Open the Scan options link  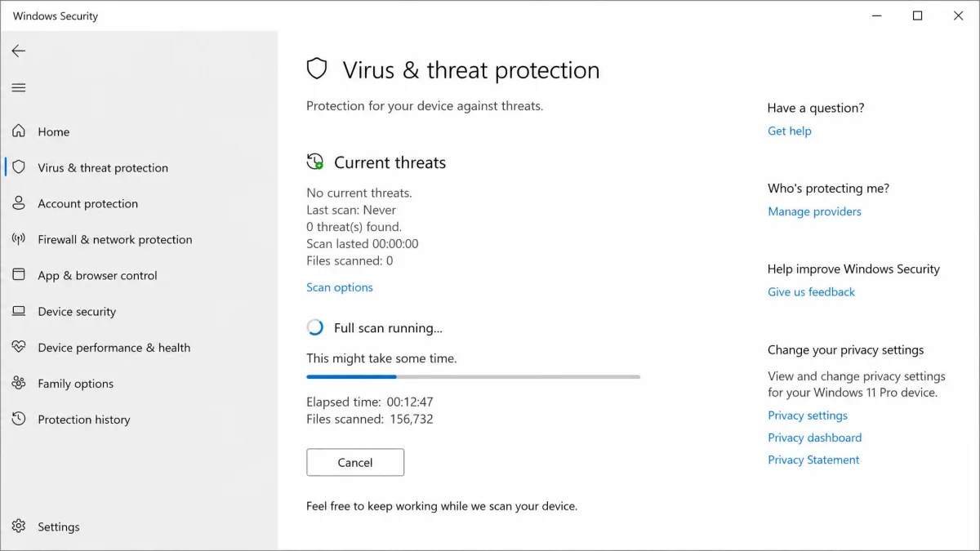click(340, 287)
